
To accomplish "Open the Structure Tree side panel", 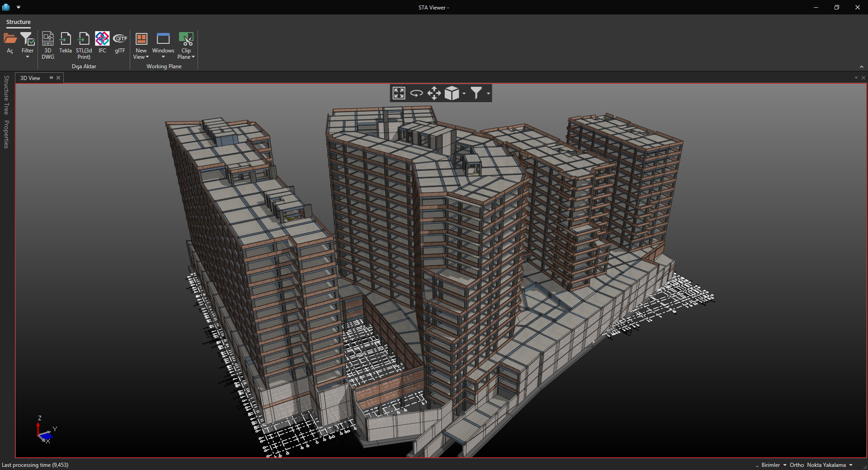I will [x=6, y=95].
